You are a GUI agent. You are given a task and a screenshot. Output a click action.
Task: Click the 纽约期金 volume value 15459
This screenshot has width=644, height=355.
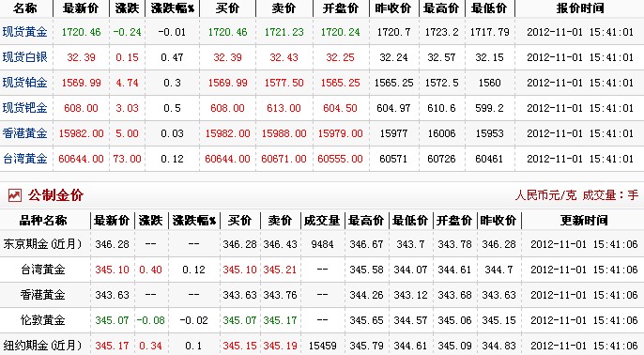pos(322,346)
